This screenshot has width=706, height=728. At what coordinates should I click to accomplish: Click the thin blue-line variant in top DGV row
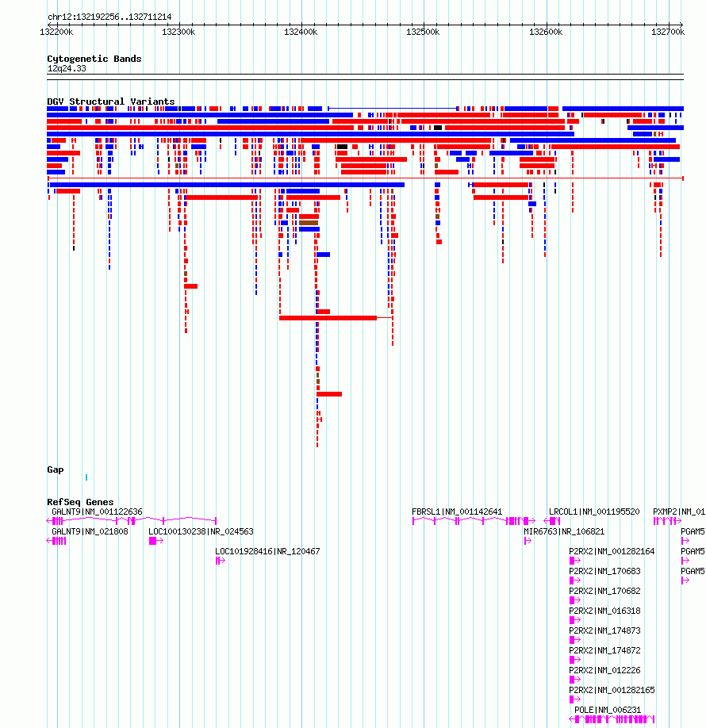point(393,109)
